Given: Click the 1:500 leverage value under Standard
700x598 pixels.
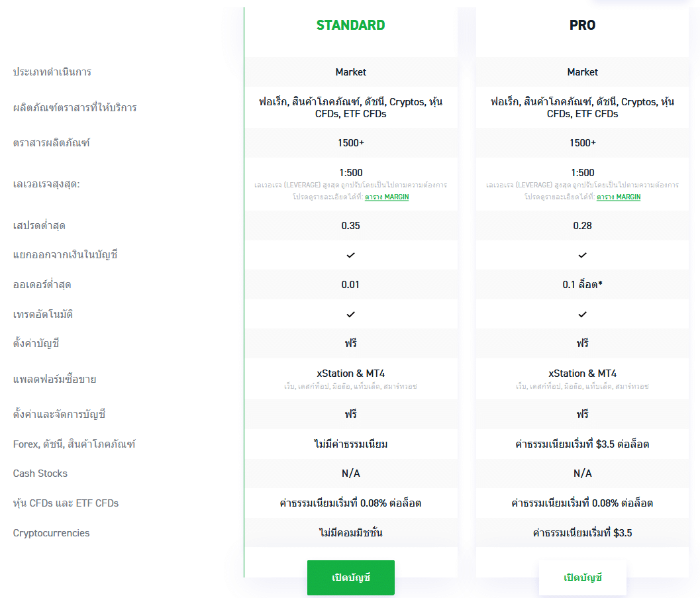Looking at the screenshot, I should (350, 173).
